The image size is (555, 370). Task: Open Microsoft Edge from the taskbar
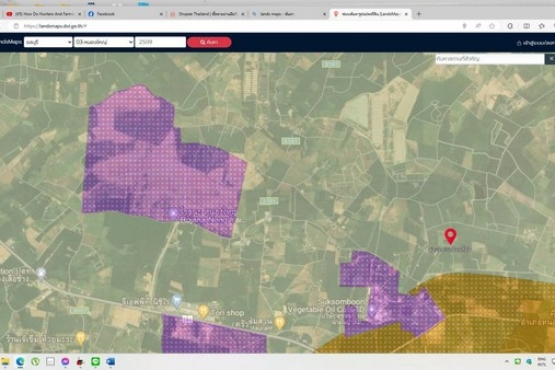[20, 362]
